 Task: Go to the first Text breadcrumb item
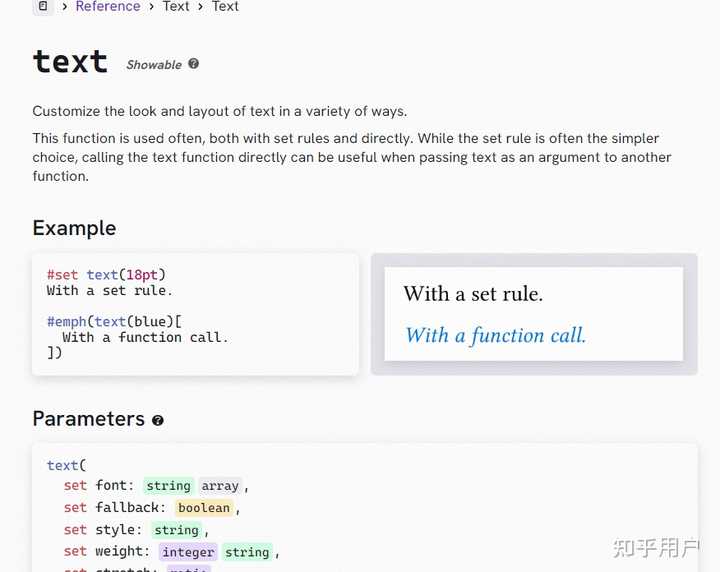pos(176,6)
